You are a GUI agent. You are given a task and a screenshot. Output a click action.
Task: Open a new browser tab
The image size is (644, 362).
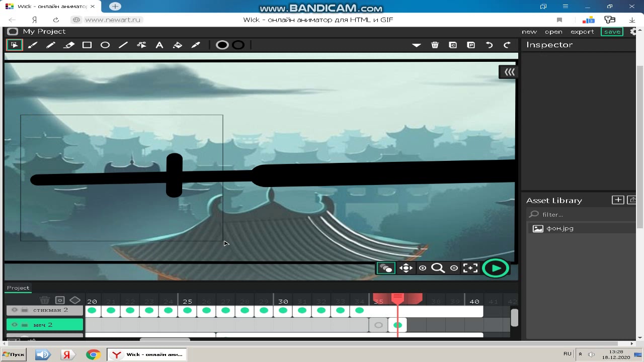coord(115,7)
